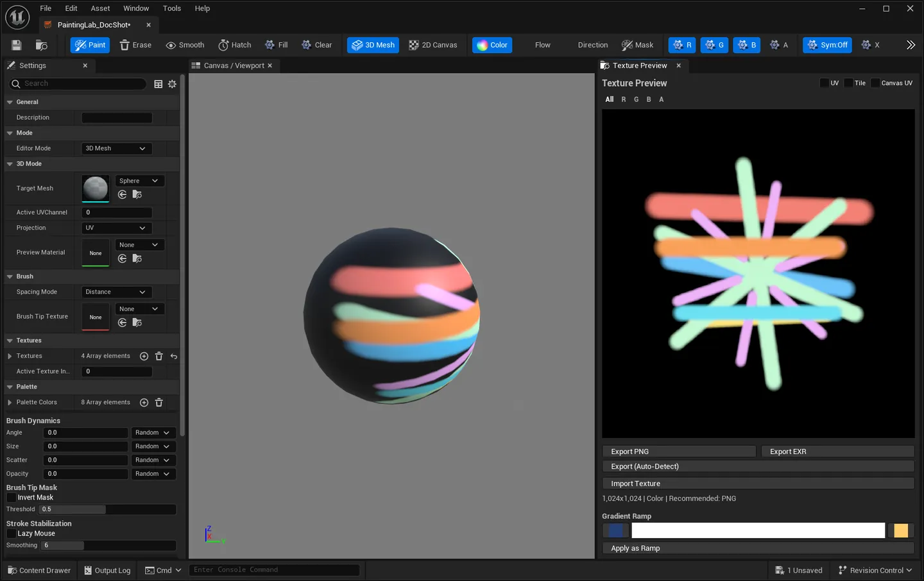This screenshot has width=924, height=581.
Task: Click the Import Texture button
Action: [x=758, y=484]
